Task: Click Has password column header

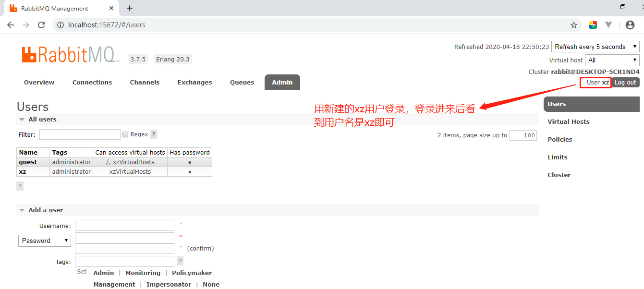Action: coord(190,152)
